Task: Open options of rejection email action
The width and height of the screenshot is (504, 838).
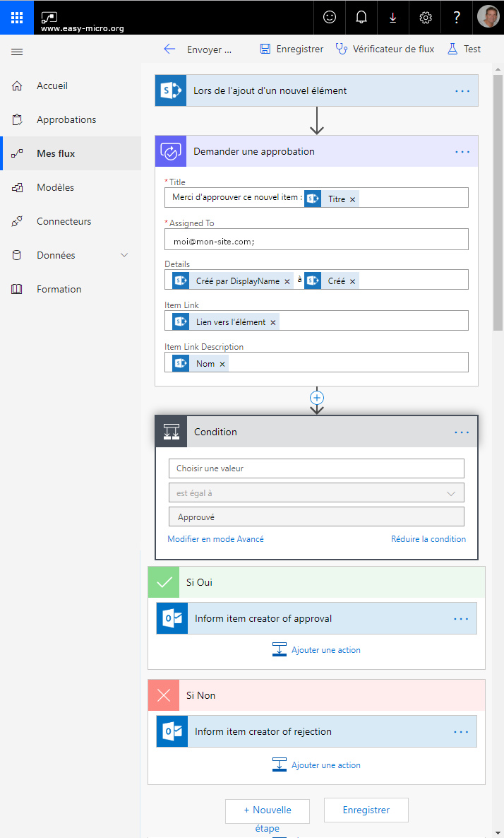Action: [x=461, y=732]
